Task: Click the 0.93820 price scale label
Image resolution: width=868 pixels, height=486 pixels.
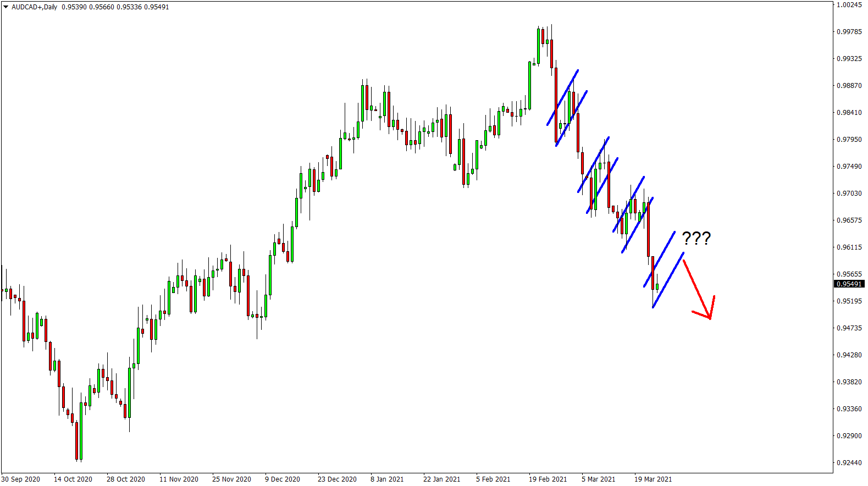Action: pyautogui.click(x=849, y=382)
